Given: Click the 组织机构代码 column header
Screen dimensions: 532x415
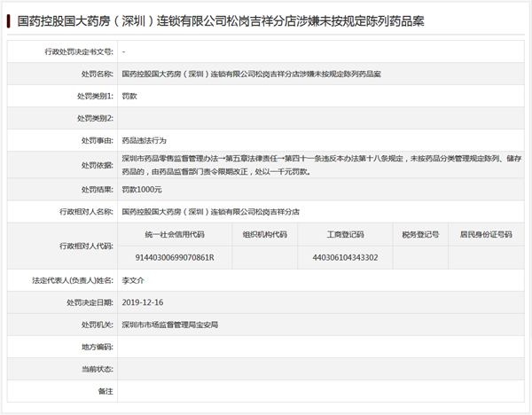Looking at the screenshot, I should (x=264, y=235).
